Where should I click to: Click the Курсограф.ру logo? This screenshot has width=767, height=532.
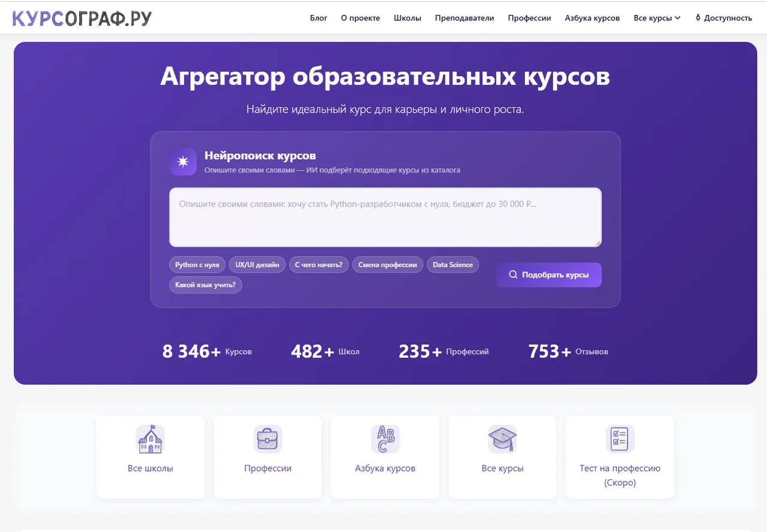pos(82,18)
